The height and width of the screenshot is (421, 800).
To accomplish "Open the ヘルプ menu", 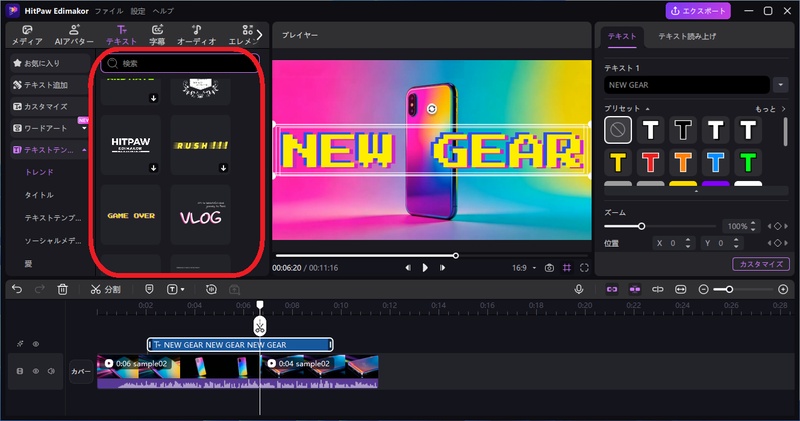I will (x=163, y=11).
